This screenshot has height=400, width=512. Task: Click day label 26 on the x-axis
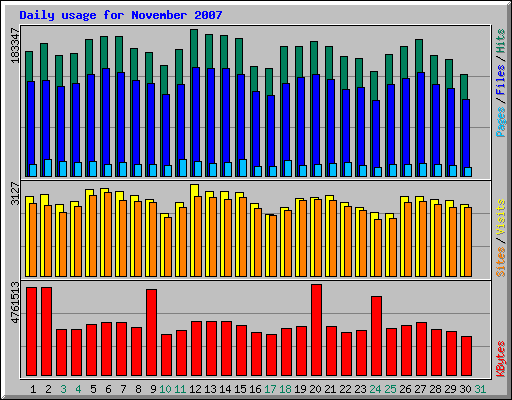point(405,389)
